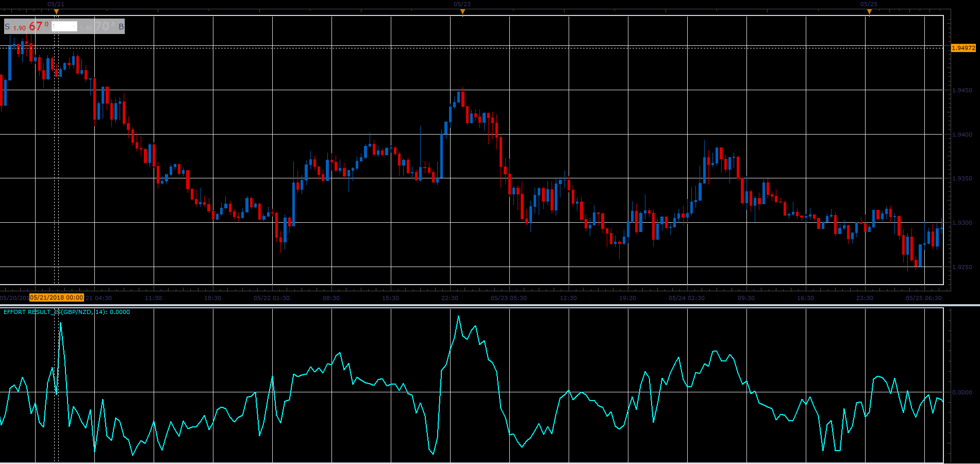Screen dimensions: 980x464
Task: Click the red Sell price 1.90 67
Action: pos(31,27)
